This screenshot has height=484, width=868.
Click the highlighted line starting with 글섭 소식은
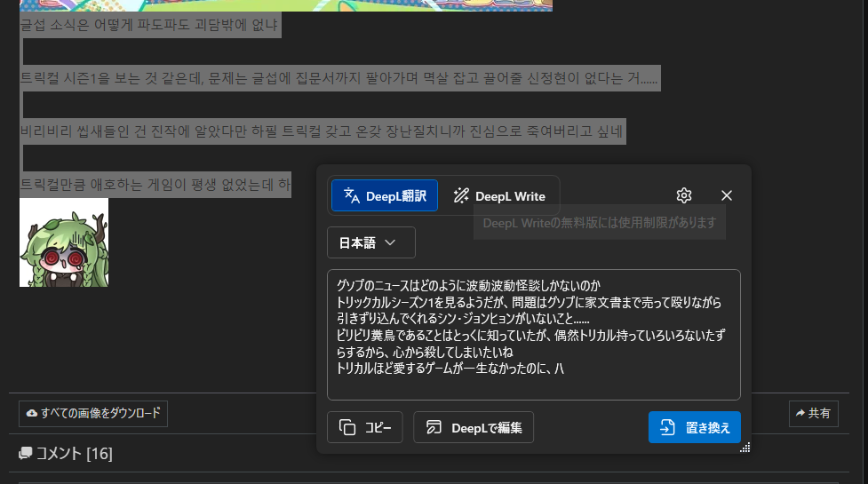(149, 25)
